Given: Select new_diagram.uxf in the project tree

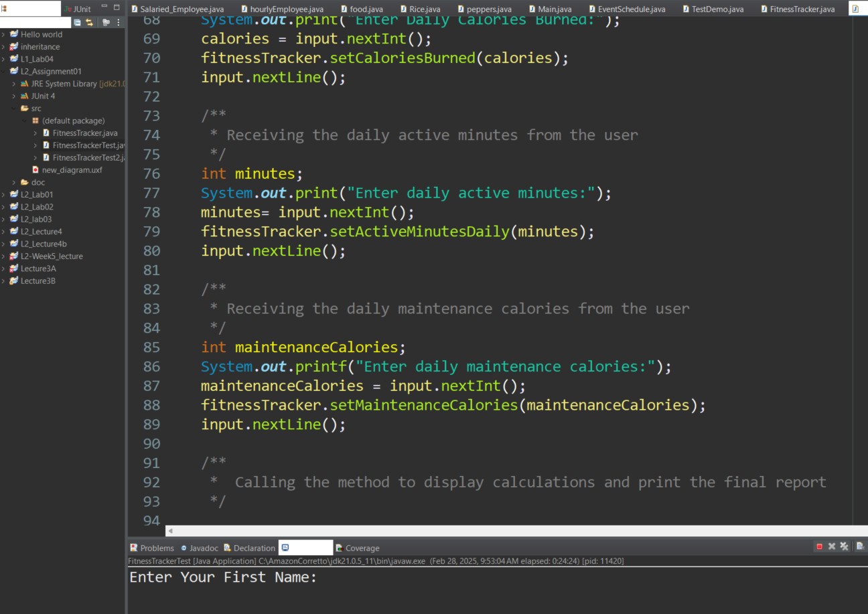Looking at the screenshot, I should click(72, 170).
